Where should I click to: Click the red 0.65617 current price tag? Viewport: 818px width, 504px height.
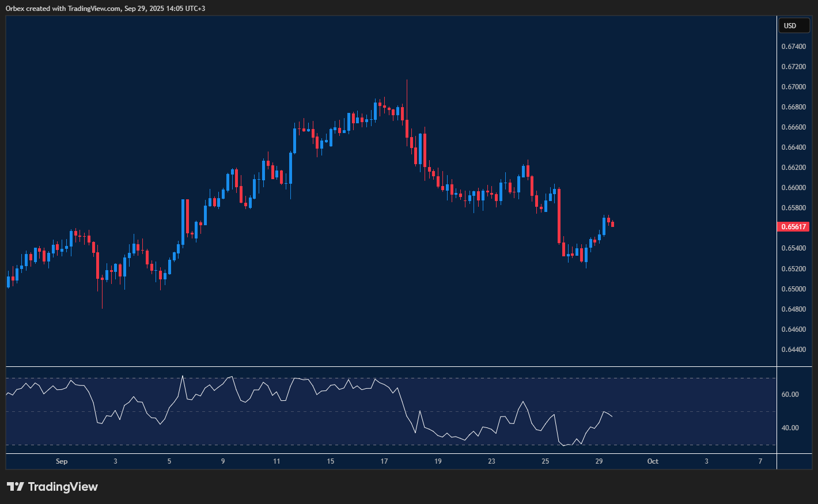[x=794, y=227]
